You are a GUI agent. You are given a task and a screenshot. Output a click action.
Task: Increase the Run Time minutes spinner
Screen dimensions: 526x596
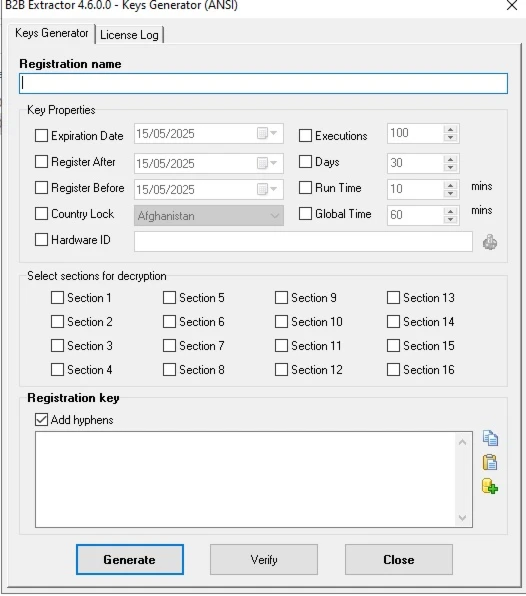coord(450,185)
